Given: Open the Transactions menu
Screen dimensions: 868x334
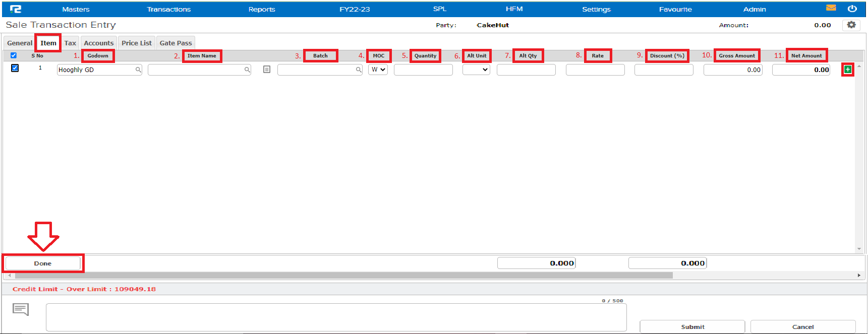Looking at the screenshot, I should click(x=169, y=9).
